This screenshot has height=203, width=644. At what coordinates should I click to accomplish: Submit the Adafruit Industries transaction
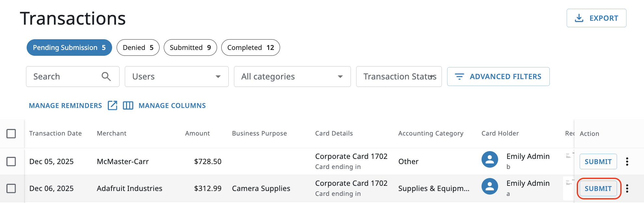[598, 188]
